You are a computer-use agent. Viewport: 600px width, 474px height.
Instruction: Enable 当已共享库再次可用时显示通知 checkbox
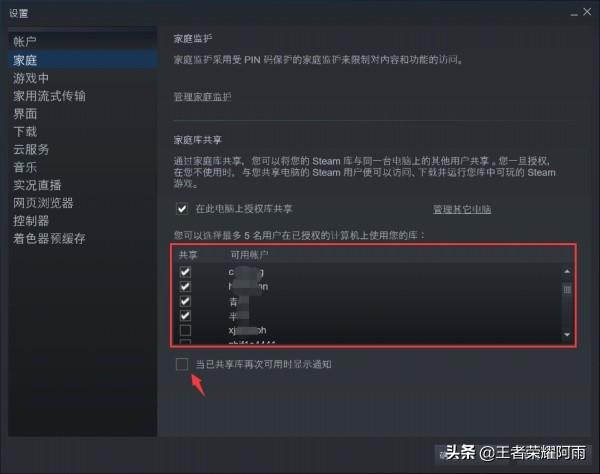tap(182, 364)
